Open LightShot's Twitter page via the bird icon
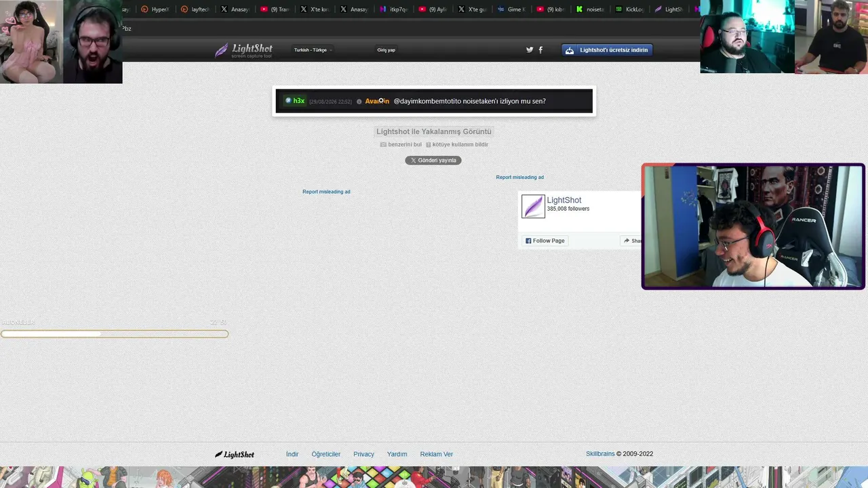This screenshot has width=868, height=488. pyautogui.click(x=530, y=49)
